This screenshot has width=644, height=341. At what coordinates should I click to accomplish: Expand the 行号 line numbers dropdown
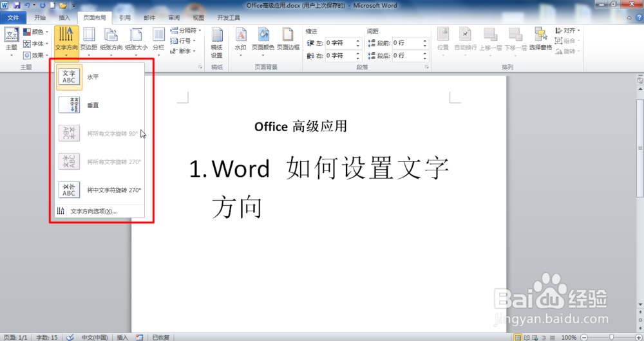[182, 41]
